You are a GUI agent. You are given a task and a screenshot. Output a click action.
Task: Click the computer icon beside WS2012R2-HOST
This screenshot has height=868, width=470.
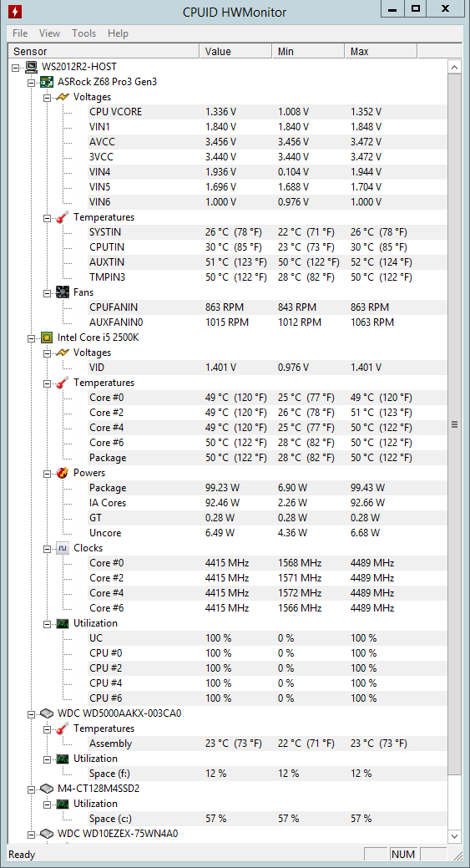(x=31, y=67)
